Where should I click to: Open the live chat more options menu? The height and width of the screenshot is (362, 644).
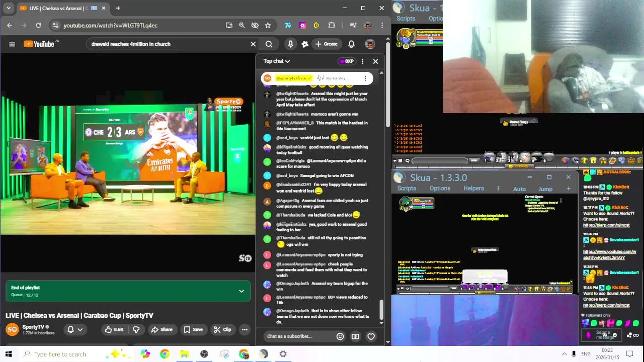point(362,61)
